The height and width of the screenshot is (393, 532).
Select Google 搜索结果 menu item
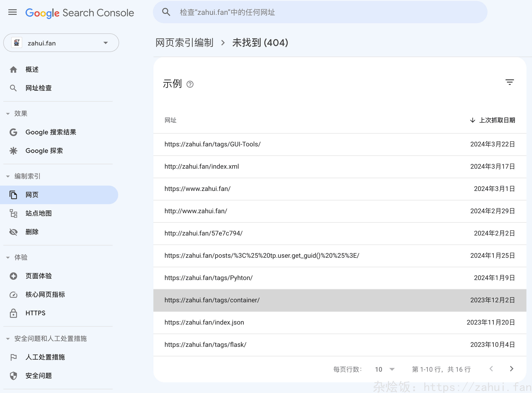coord(51,132)
